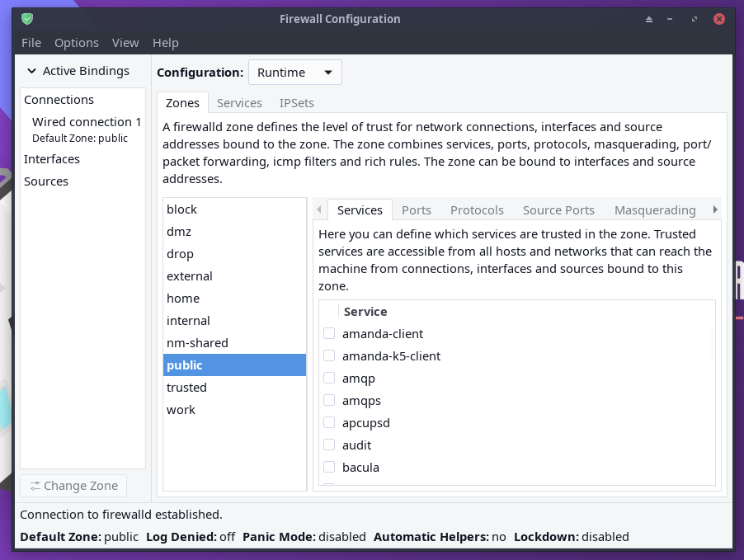This screenshot has height=560, width=744.
Task: Tick the audit service checkbox
Action: (x=329, y=445)
